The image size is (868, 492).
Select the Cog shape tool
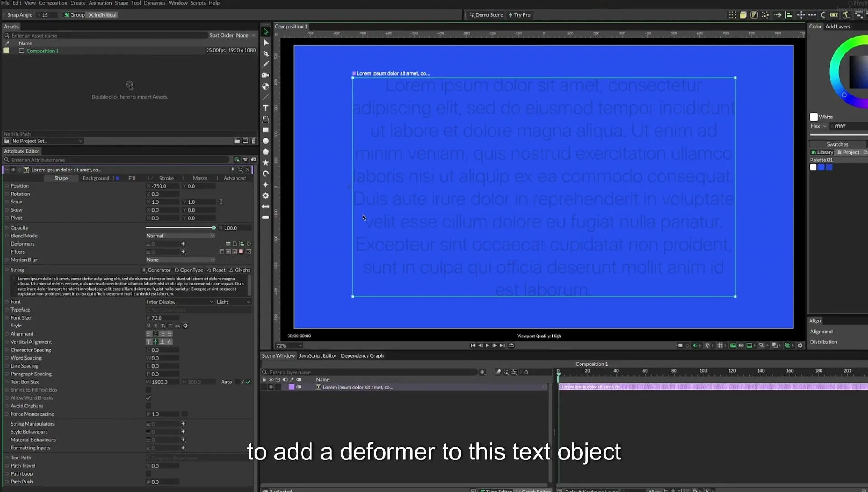click(x=266, y=196)
